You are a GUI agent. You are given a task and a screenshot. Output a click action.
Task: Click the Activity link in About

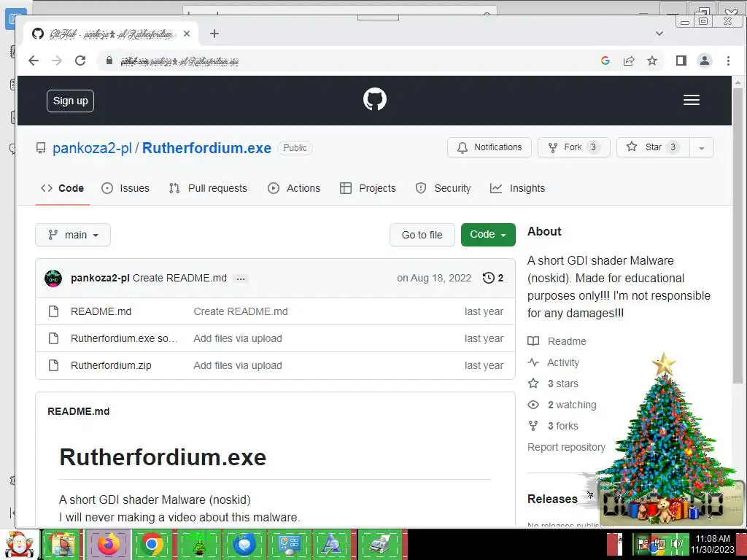(554, 363)
